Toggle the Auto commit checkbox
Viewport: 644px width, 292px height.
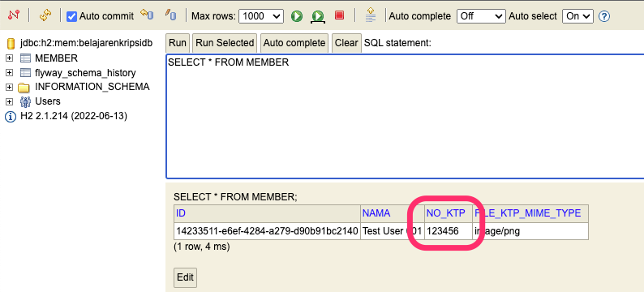click(72, 16)
